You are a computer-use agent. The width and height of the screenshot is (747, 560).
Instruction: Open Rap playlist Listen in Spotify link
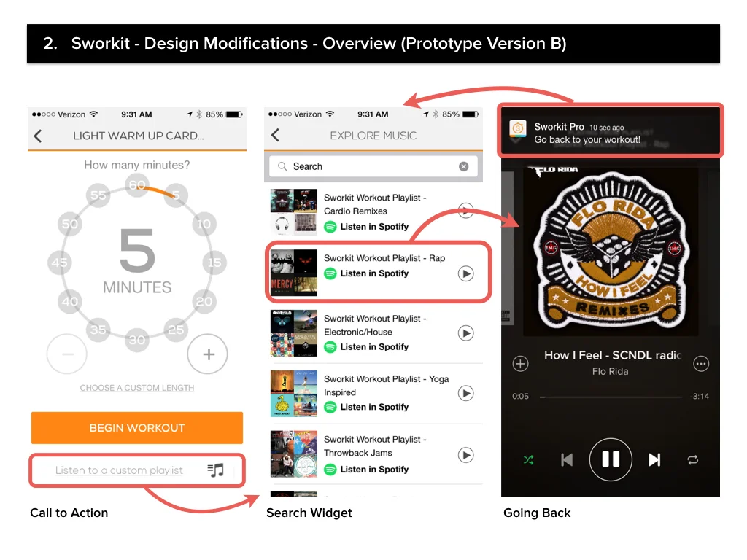click(366, 273)
